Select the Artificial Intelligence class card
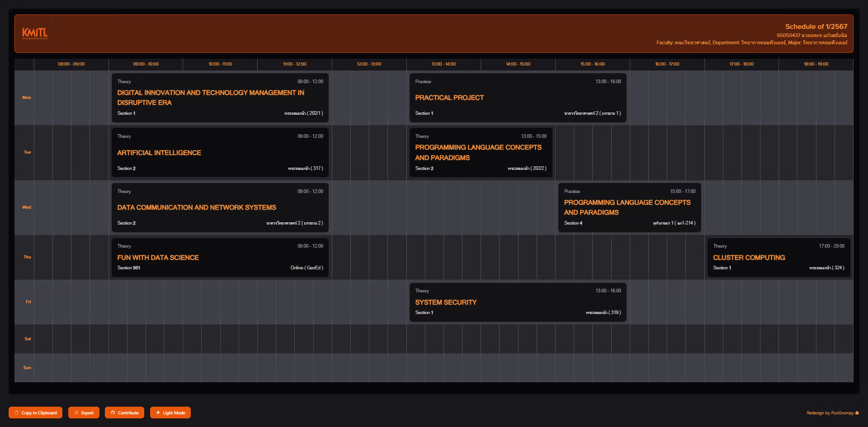Viewport: 868px width, 427px height. (x=220, y=152)
